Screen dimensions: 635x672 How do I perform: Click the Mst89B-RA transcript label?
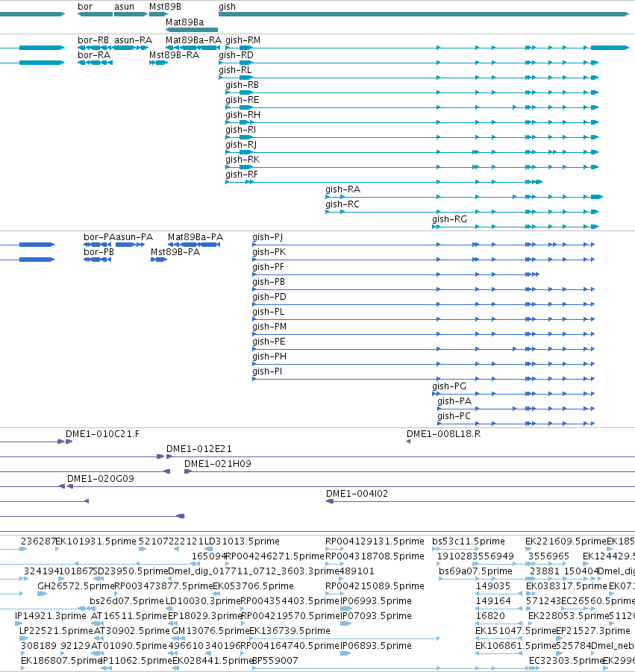[174, 55]
